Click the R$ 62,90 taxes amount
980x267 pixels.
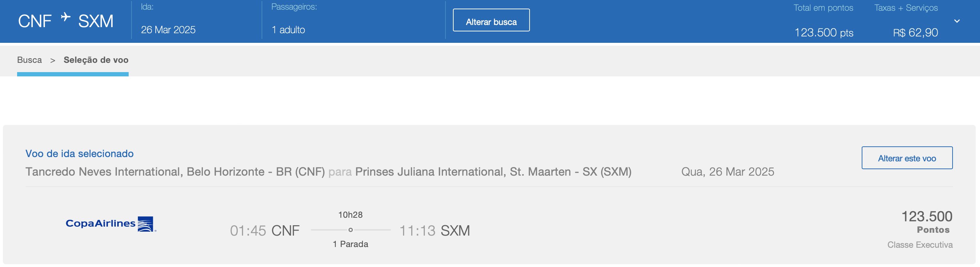[915, 33]
